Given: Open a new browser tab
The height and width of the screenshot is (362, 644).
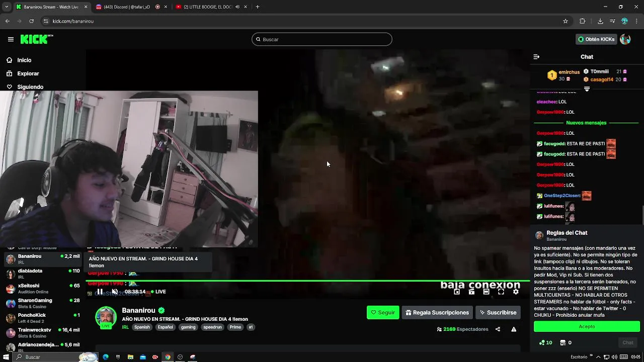Looking at the screenshot, I should 257,7.
